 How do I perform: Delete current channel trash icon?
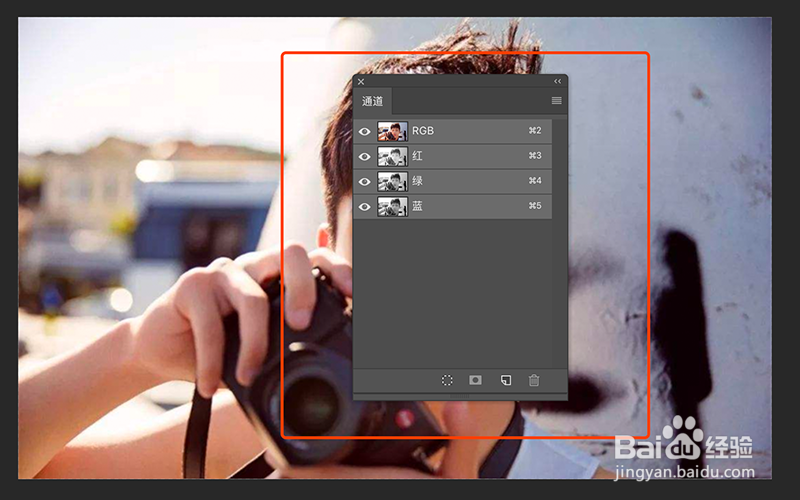coord(534,380)
